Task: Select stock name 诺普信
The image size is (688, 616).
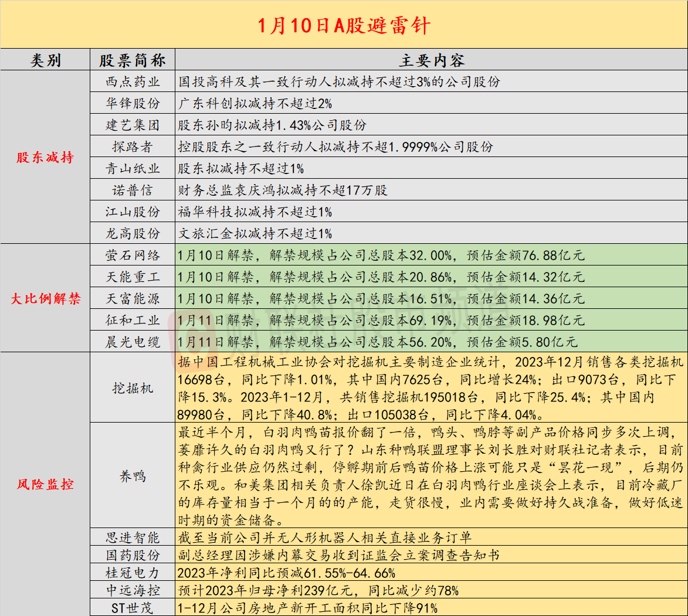Action: [x=133, y=190]
